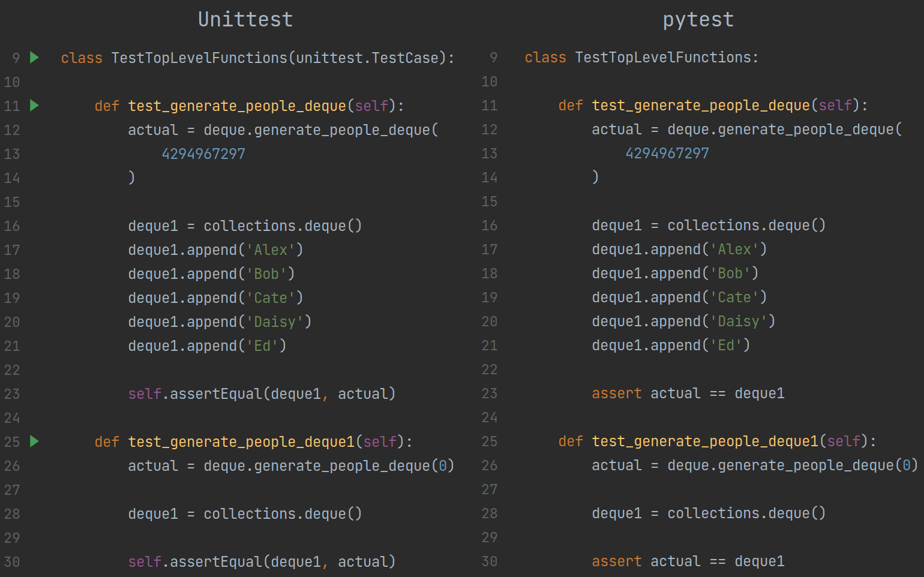Click line number 26 in the pytest gutter
Viewport: 924px width, 577px height.
click(x=489, y=465)
